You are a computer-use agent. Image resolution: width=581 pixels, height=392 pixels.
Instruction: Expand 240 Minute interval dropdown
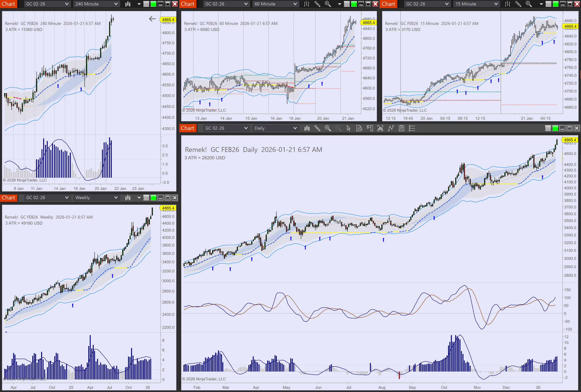click(116, 4)
